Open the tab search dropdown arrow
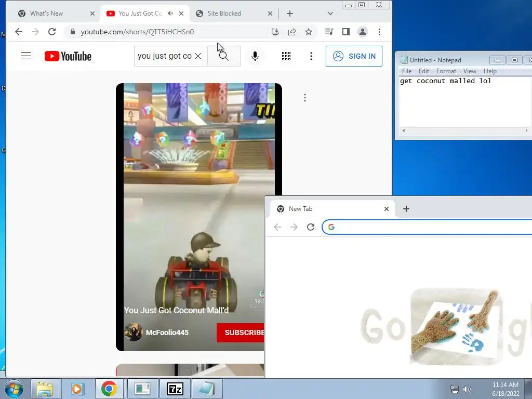532x399 pixels. point(330,14)
